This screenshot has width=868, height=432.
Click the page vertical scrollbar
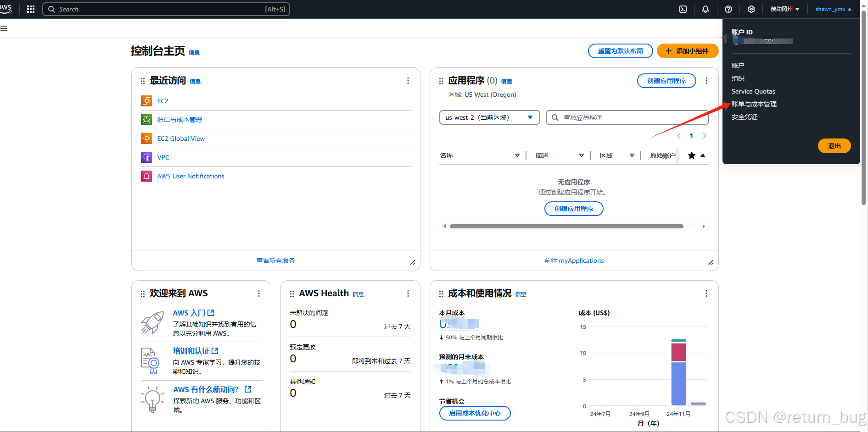click(x=863, y=108)
